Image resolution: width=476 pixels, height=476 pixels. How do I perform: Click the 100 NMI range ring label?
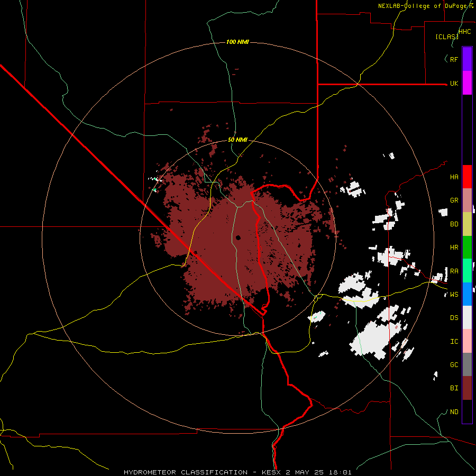coord(237,42)
